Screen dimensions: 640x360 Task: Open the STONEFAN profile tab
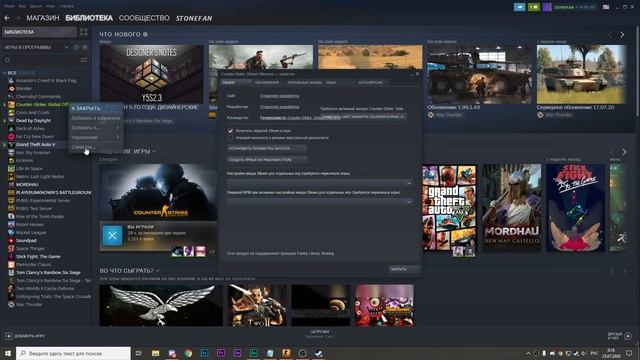[194, 18]
